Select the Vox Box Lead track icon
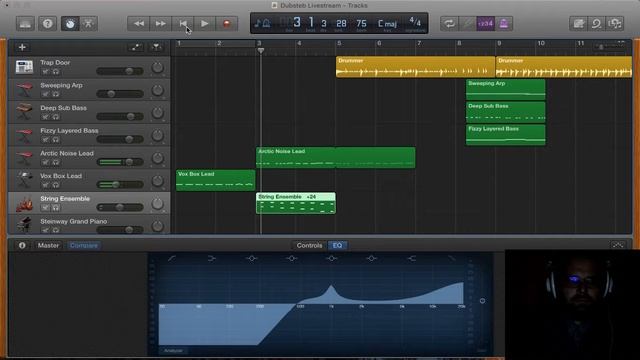The image size is (640, 360). tap(24, 180)
